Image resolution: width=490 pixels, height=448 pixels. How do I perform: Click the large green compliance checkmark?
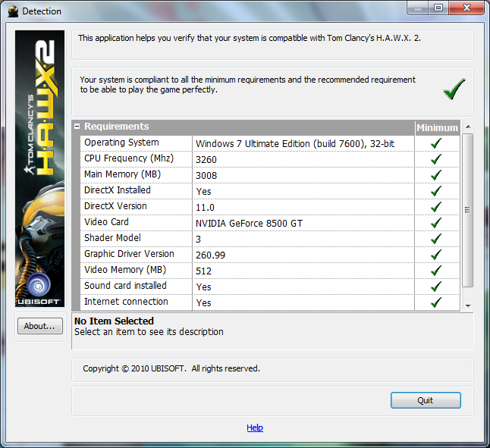[x=454, y=89]
